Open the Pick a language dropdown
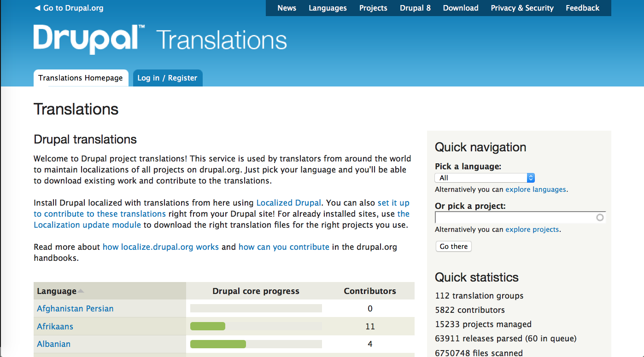Screen dimensions: 644x357 point(485,178)
